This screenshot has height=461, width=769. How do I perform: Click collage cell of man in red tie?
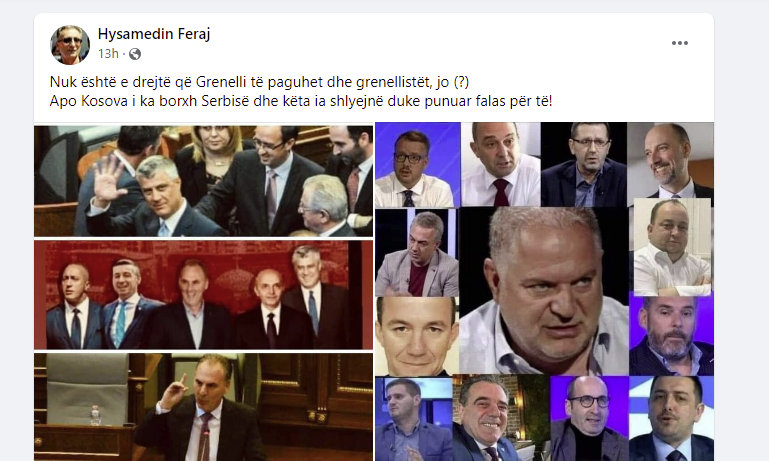click(x=501, y=164)
